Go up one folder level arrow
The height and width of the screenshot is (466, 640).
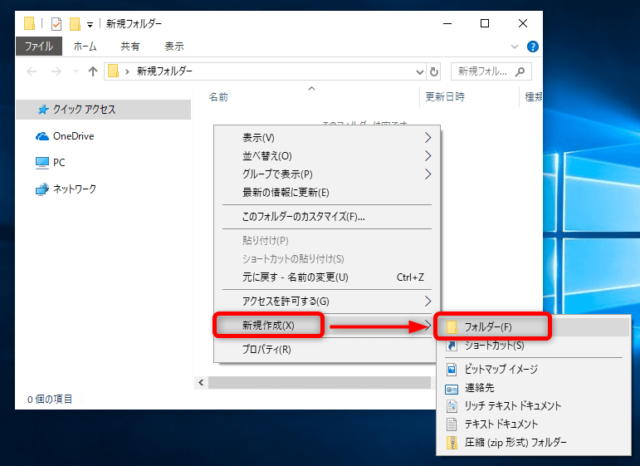[93, 71]
